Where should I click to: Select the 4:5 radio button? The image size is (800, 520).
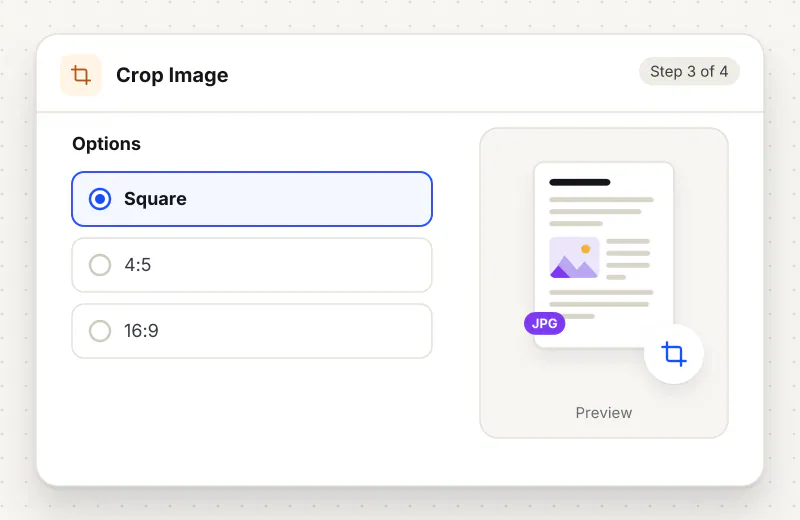point(100,265)
